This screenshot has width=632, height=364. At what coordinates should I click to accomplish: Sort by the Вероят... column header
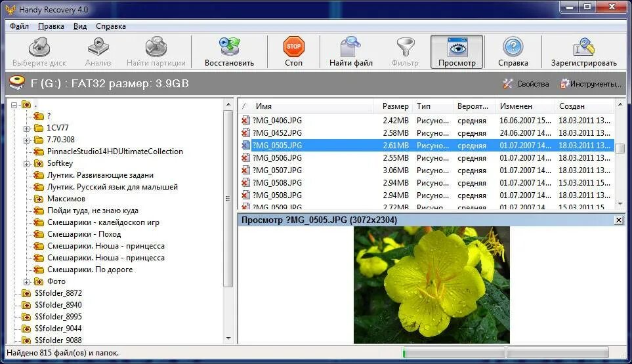click(x=473, y=106)
